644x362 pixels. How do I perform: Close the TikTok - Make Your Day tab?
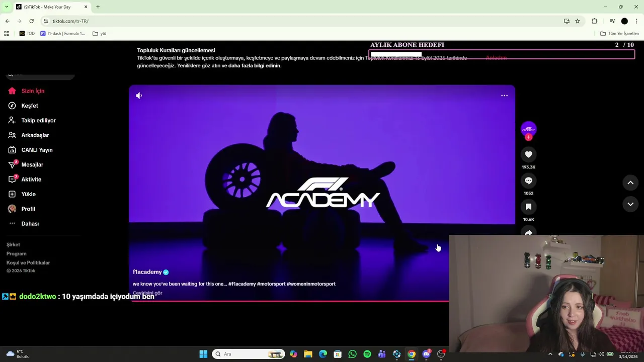pos(86,7)
